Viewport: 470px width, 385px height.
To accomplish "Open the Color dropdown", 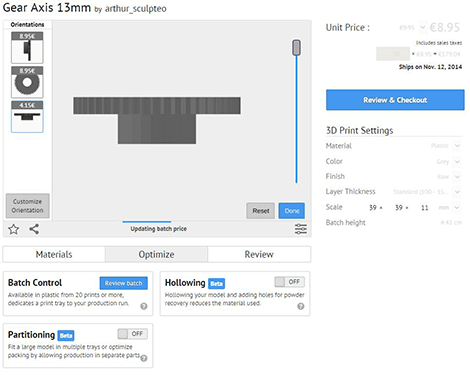I will point(457,161).
